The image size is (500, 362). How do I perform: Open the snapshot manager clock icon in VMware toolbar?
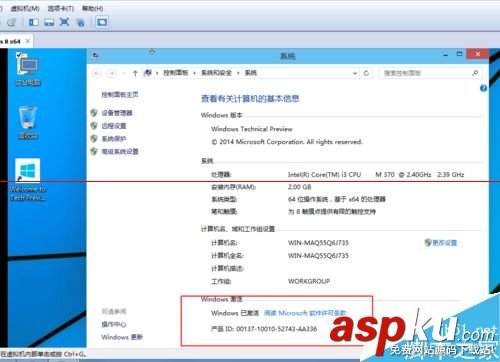coord(11,22)
